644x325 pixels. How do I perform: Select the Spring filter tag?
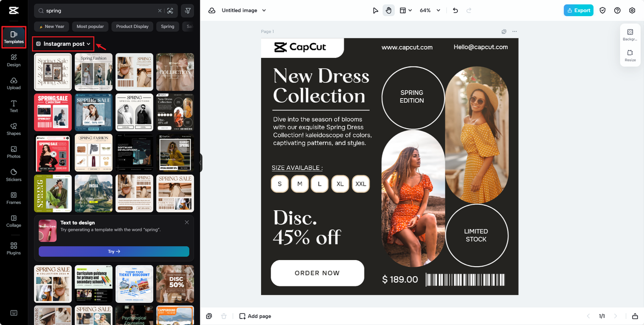pyautogui.click(x=168, y=27)
